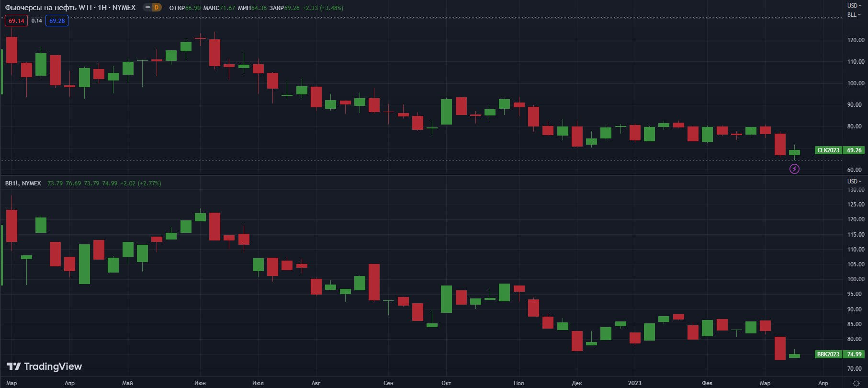Click the 100.00 level on BB1! price scale
This screenshot has height=388, width=868.
click(856, 279)
